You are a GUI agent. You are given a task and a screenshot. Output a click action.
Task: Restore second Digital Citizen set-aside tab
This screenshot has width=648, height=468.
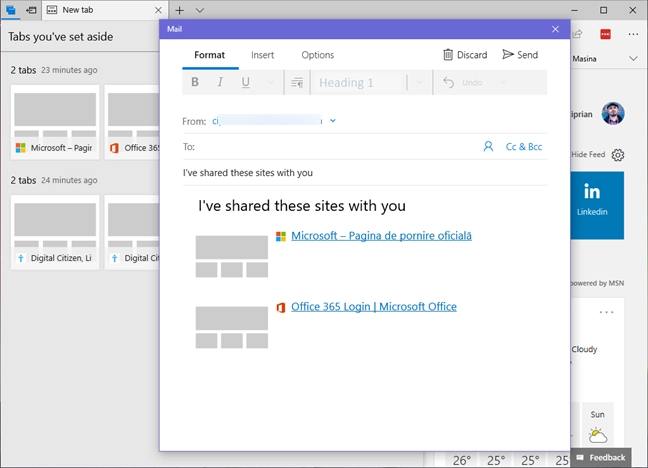[x=132, y=232]
